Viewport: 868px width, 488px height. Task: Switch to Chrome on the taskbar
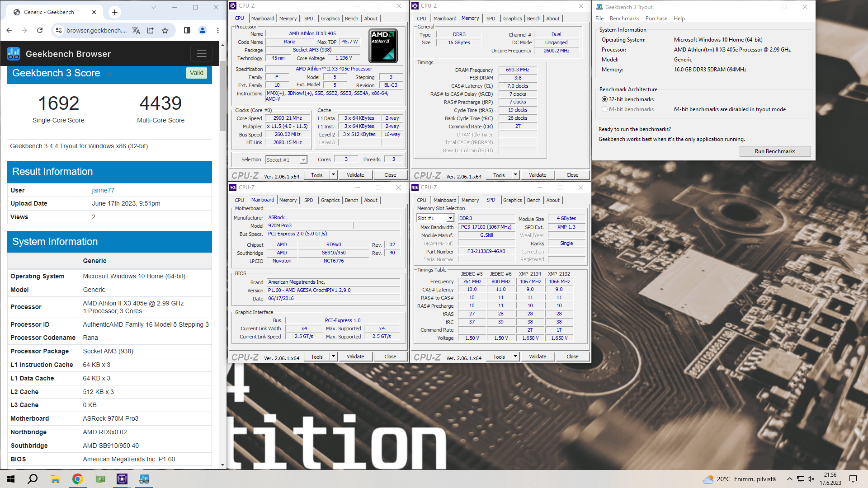[77, 479]
